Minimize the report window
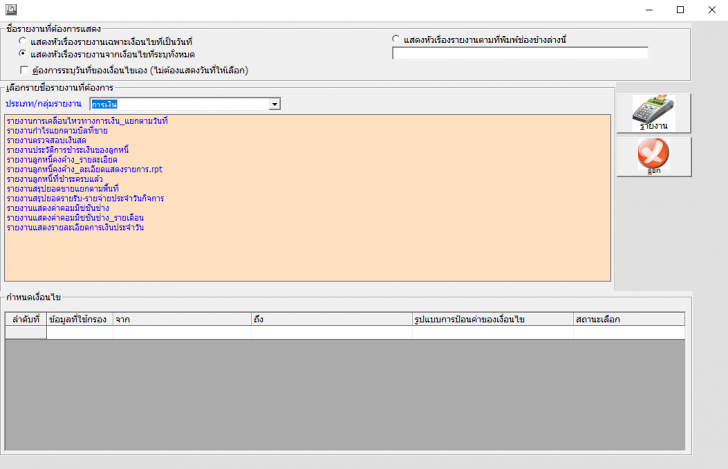 (649, 10)
